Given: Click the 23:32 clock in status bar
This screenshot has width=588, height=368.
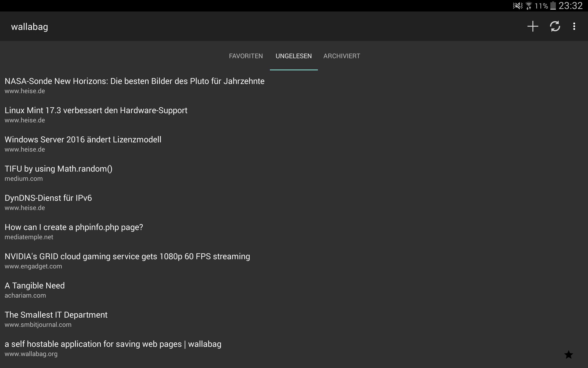Looking at the screenshot, I should (571, 6).
